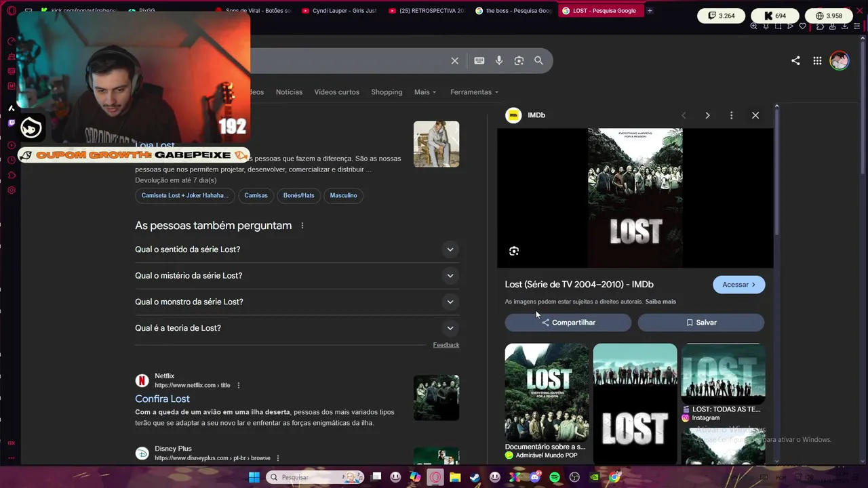This screenshot has height=488, width=868.
Task: Select the 'Bonés/Hats' chip
Action: [299, 195]
